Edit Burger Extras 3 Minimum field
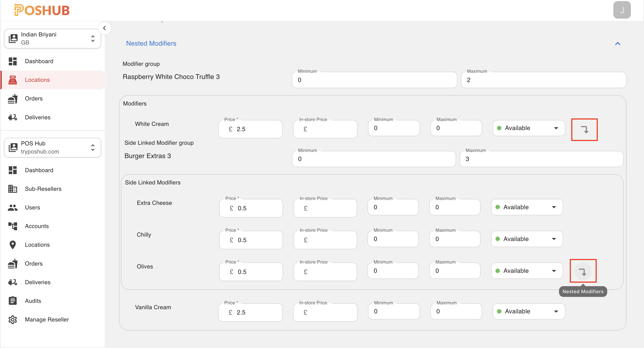The height and width of the screenshot is (348, 644). point(374,159)
